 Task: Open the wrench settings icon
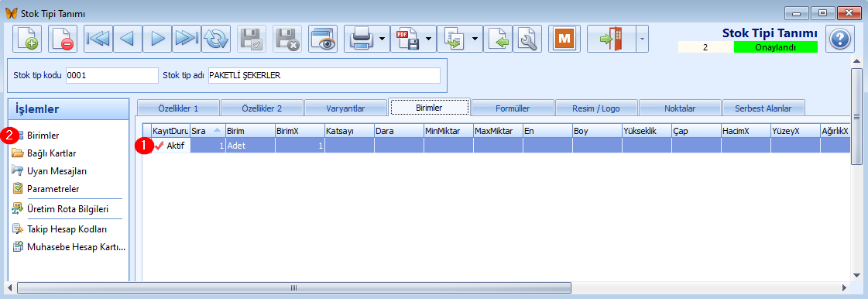[527, 39]
